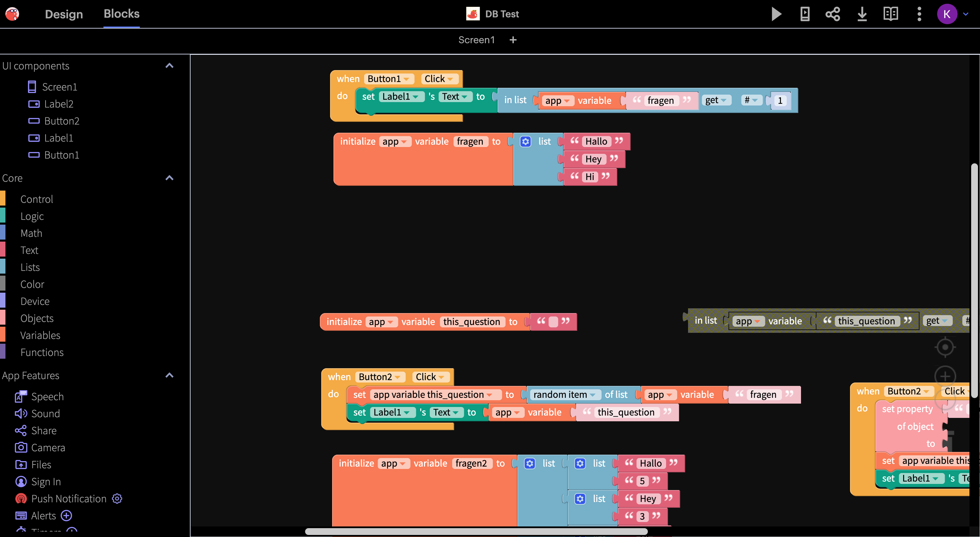Collapse the App Features section
This screenshot has height=537, width=980.
coord(169,375)
